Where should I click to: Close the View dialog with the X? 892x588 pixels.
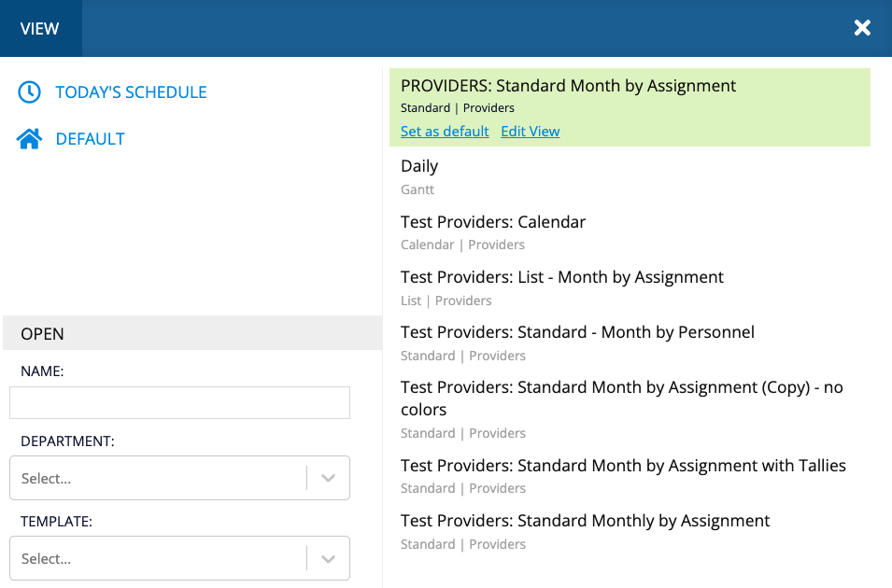point(862,28)
